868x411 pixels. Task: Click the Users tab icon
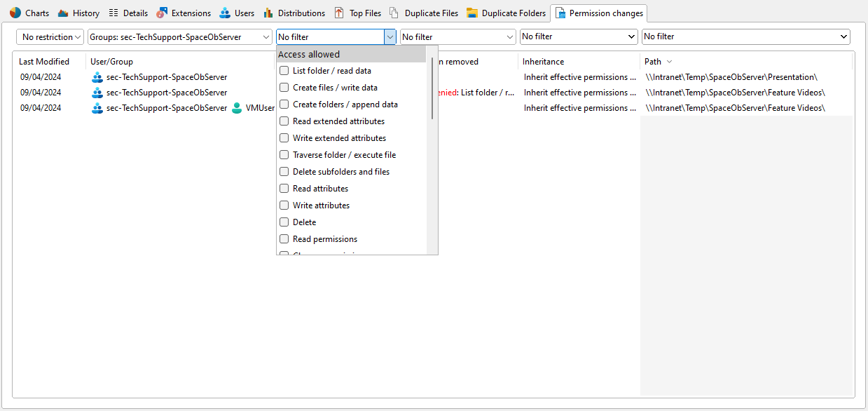tap(224, 13)
